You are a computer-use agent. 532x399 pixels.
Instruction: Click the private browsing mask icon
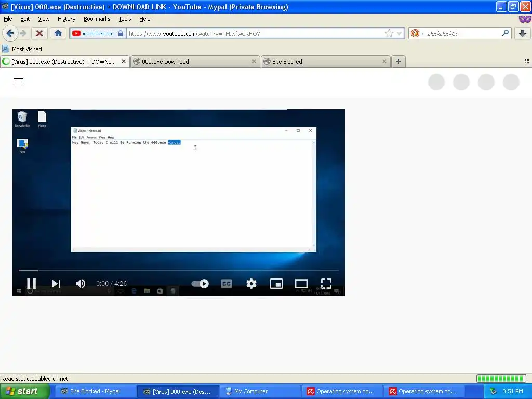[525, 19]
